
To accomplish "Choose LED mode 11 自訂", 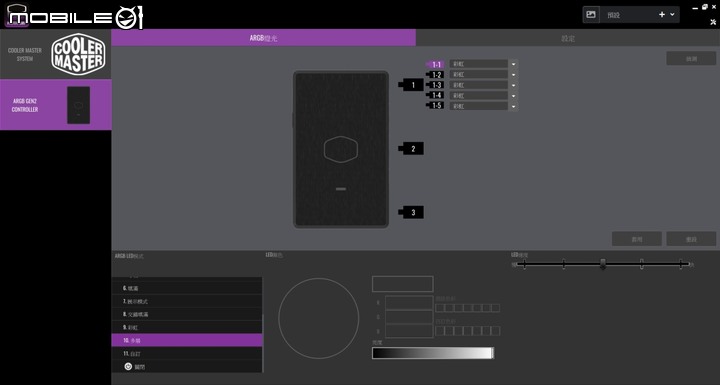I will pos(187,354).
